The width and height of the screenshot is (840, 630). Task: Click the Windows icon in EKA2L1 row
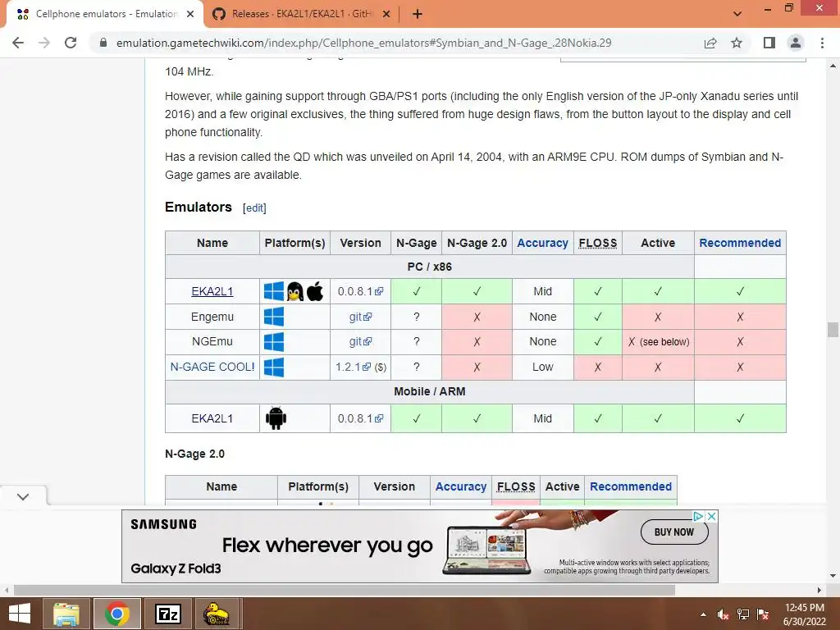pos(274,291)
